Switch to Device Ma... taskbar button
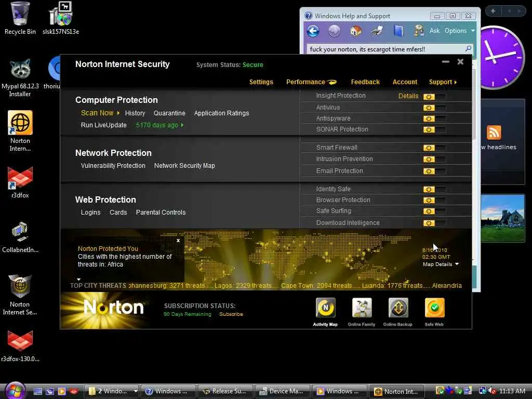Screen dimensions: 532x399 pyautogui.click(x=283, y=391)
